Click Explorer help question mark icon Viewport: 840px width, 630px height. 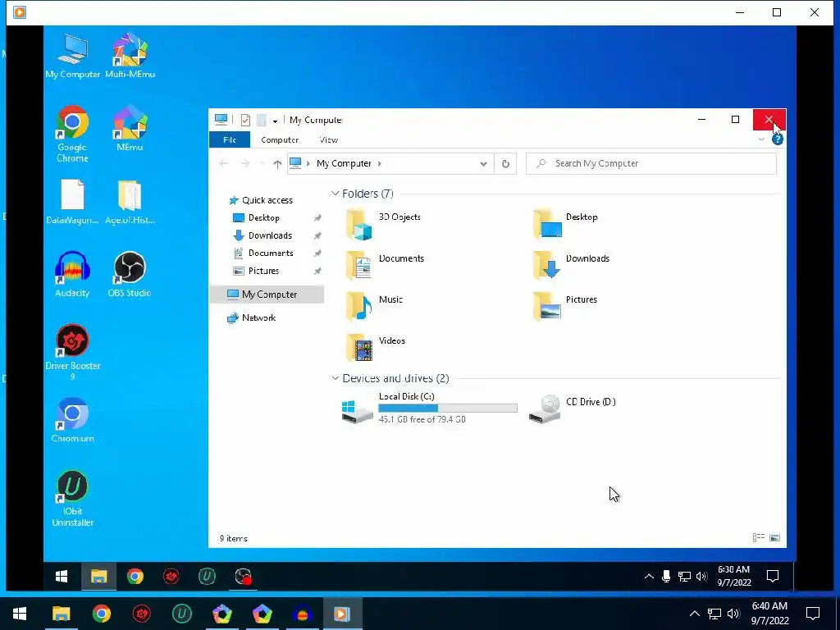pos(778,139)
